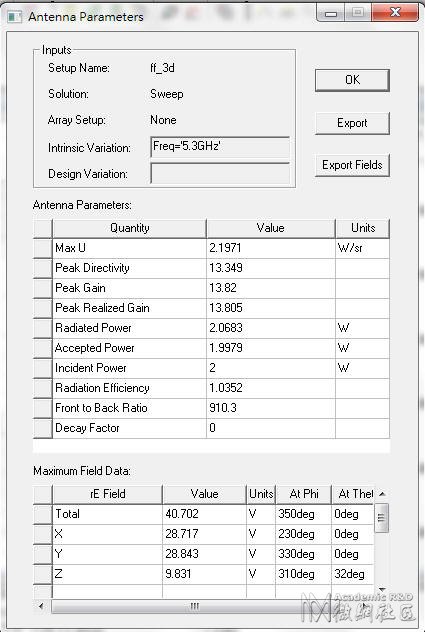425x632 pixels.
Task: Select the At Phi column header
Action: pyautogui.click(x=304, y=494)
